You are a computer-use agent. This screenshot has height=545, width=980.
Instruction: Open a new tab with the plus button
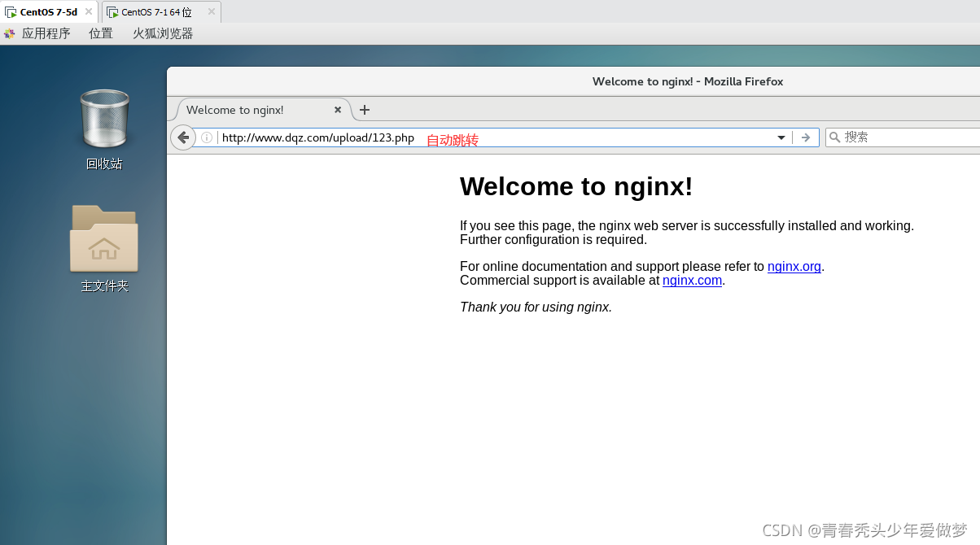click(365, 110)
